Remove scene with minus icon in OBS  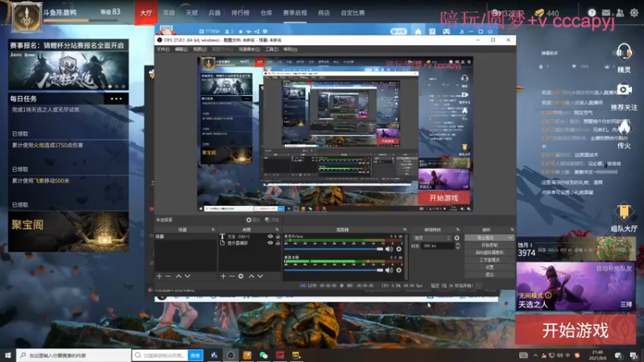point(168,276)
